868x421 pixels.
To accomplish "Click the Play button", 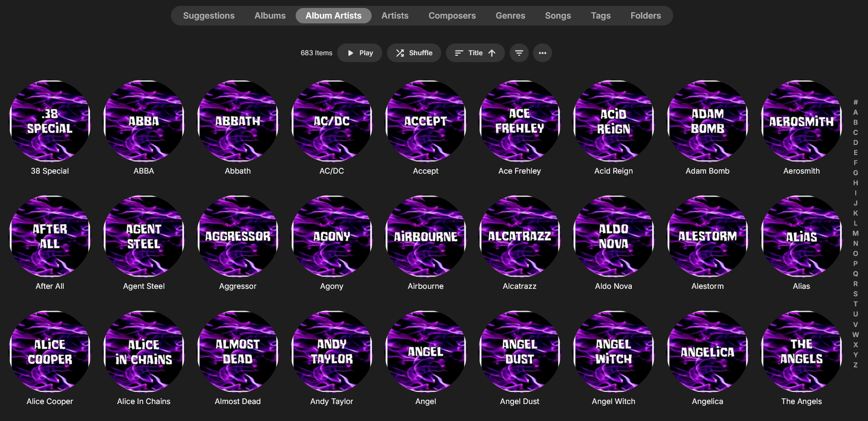I will pyautogui.click(x=359, y=53).
